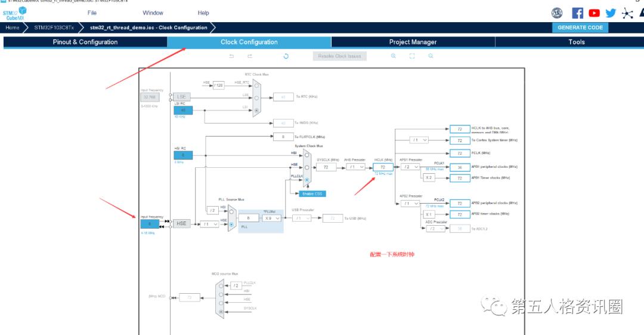The height and width of the screenshot is (335, 644).
Task: Select PLLCLK on MCO source Mux
Action: point(221,285)
